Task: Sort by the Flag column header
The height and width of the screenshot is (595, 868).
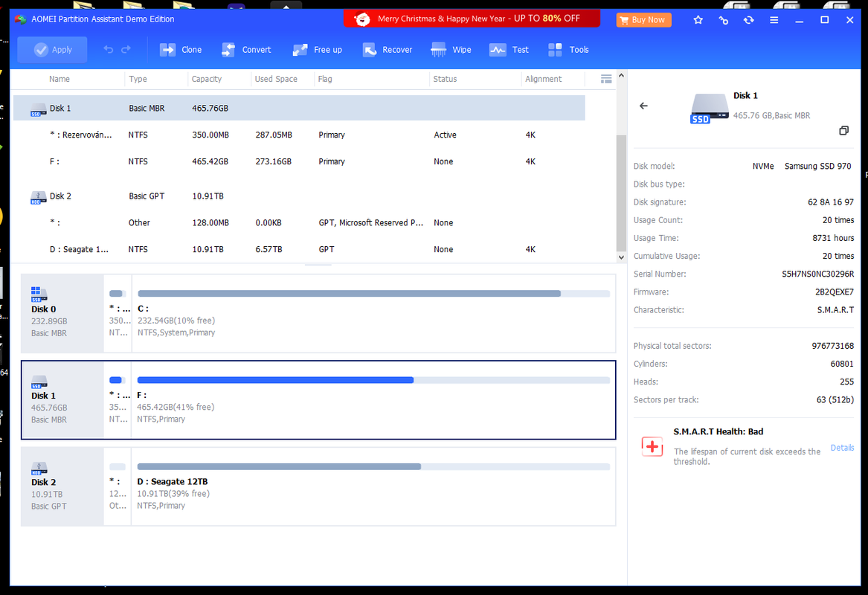Action: click(325, 79)
